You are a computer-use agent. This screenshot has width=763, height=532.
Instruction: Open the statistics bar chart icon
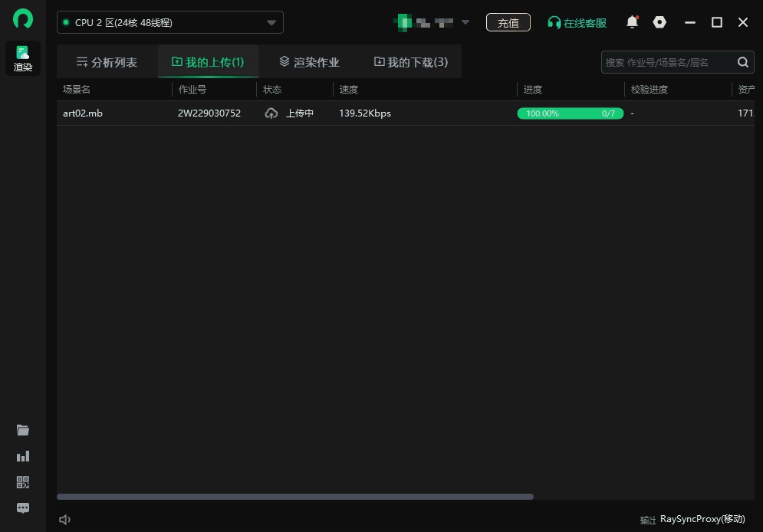23,456
